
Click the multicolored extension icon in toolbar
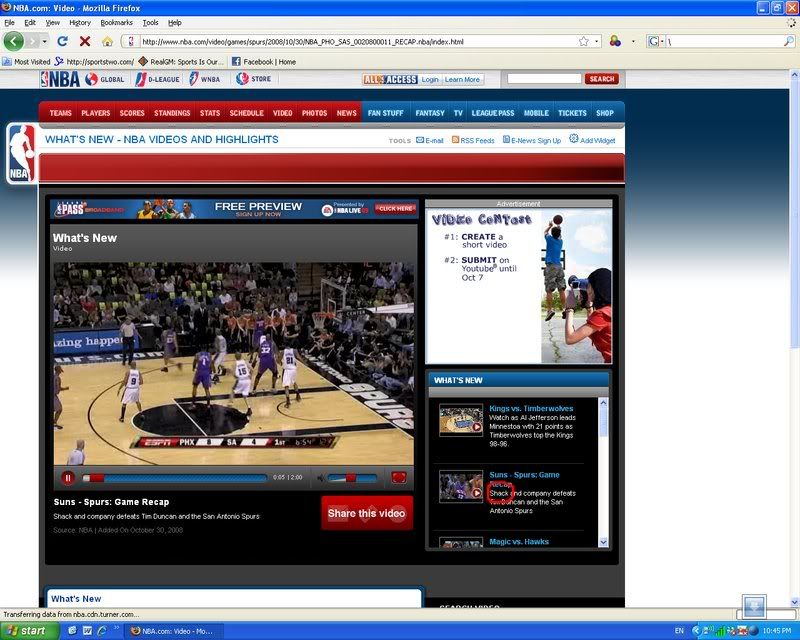[x=615, y=41]
